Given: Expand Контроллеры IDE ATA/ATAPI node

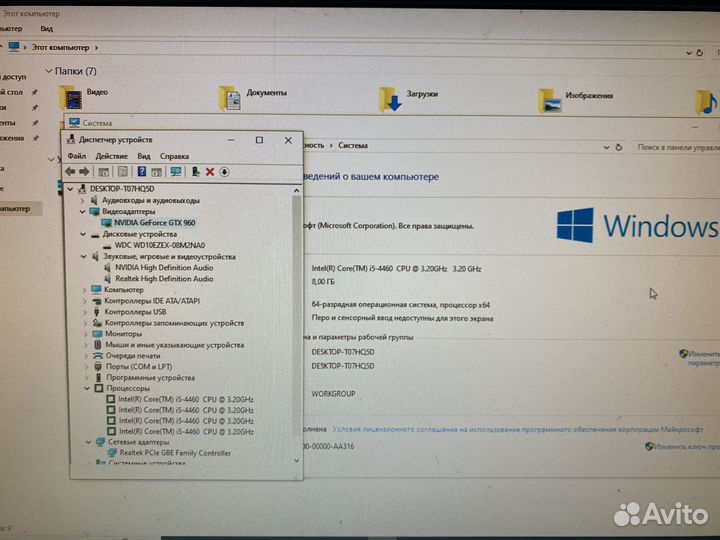Looking at the screenshot, I should (85, 301).
